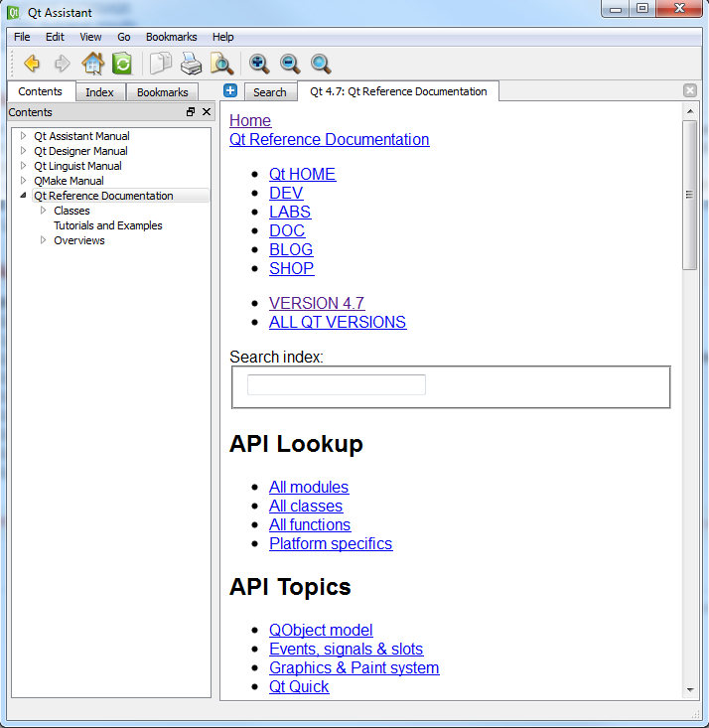
Task: Open Graphics & Paint system link
Action: click(354, 667)
